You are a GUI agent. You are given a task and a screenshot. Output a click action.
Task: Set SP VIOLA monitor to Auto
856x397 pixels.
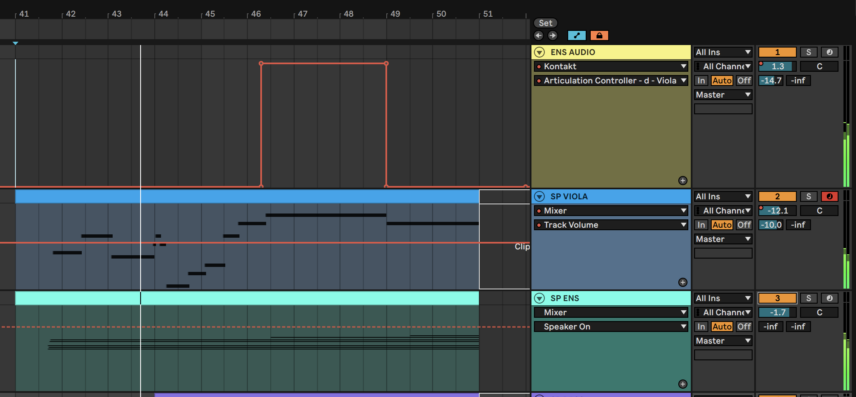(722, 224)
